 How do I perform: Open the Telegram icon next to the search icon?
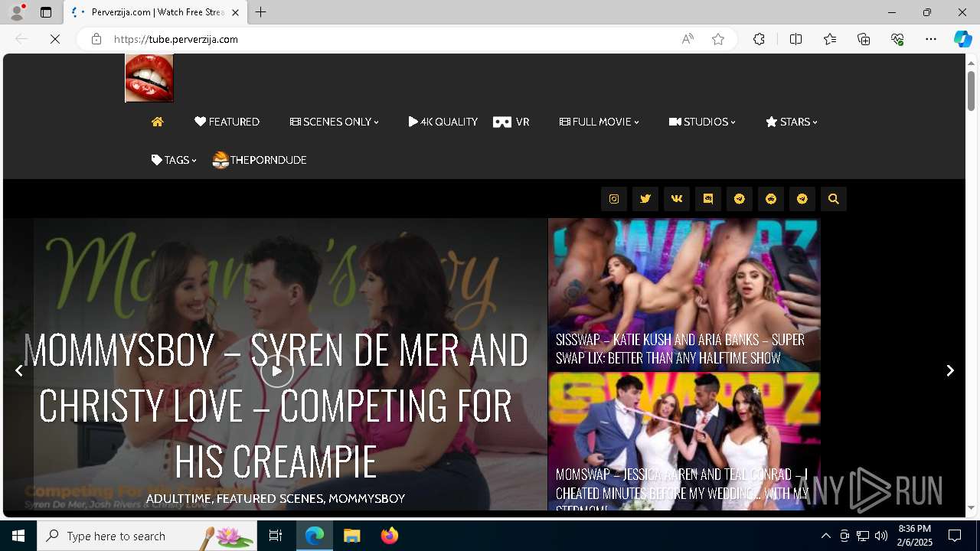[802, 199]
